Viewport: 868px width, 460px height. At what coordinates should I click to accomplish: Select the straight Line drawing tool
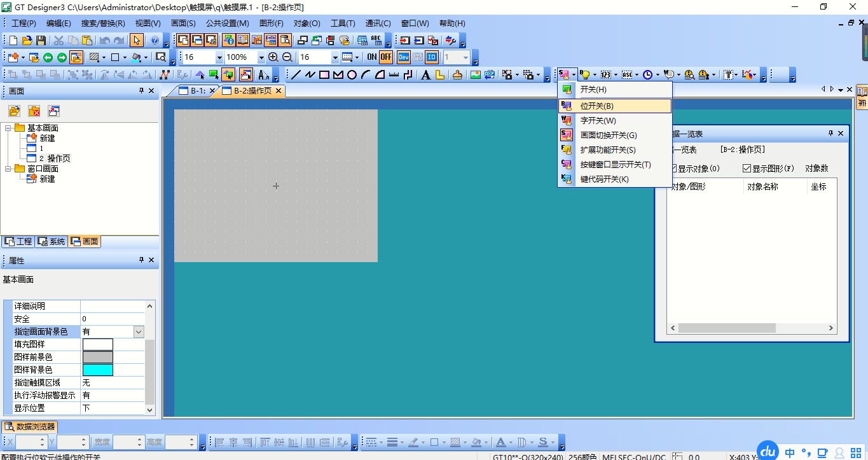tap(296, 74)
